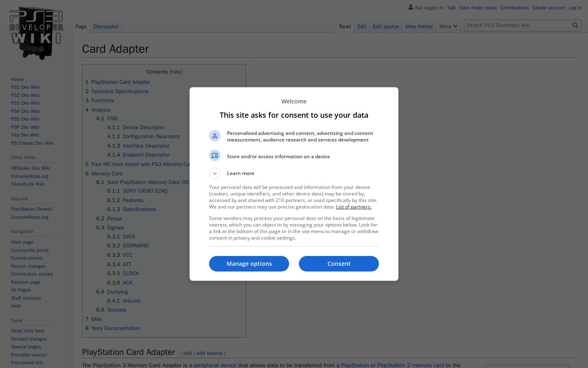Open the Current events link

pyautogui.click(x=27, y=258)
